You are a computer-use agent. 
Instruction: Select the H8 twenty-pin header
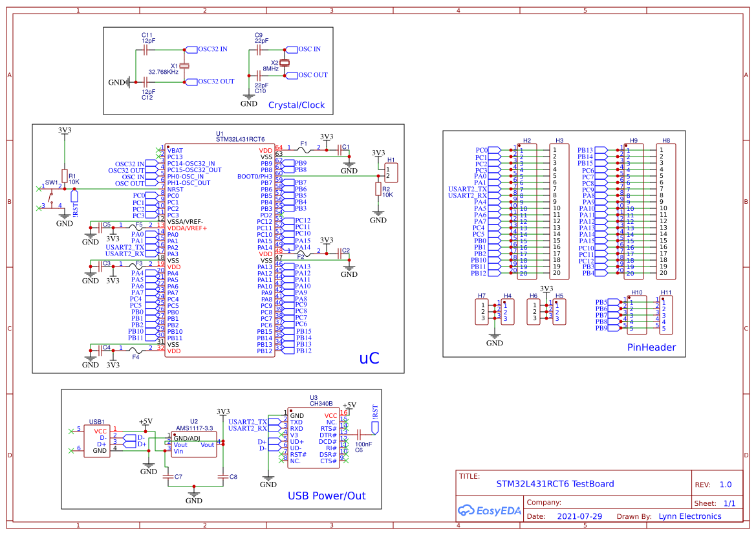(x=666, y=212)
